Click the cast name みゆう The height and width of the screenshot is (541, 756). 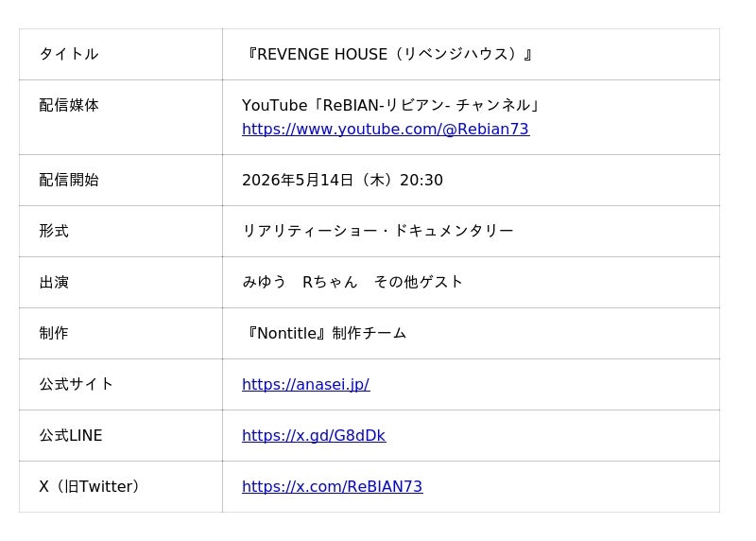point(264,283)
